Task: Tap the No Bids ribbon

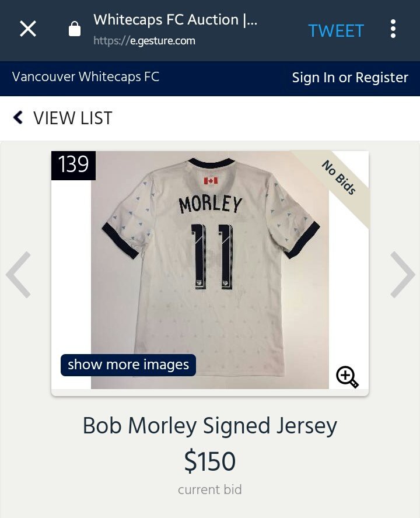Action: pos(339,177)
